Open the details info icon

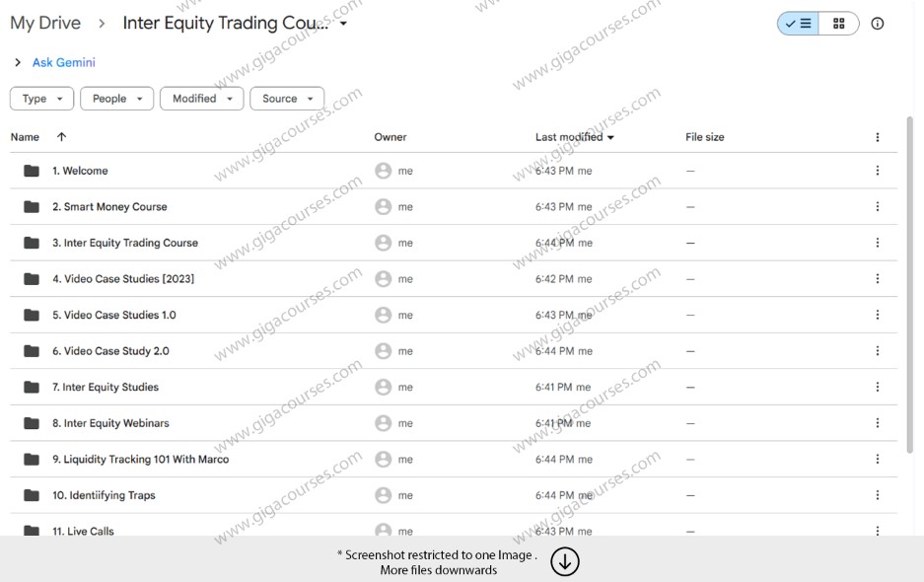(x=877, y=24)
